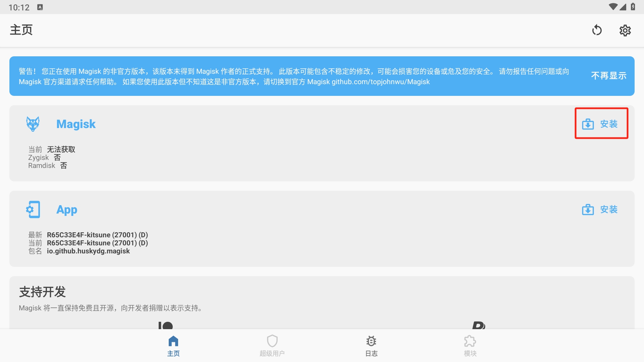Click the Magisk fox-mask logo icon
The width and height of the screenshot is (644, 362).
coord(33,124)
